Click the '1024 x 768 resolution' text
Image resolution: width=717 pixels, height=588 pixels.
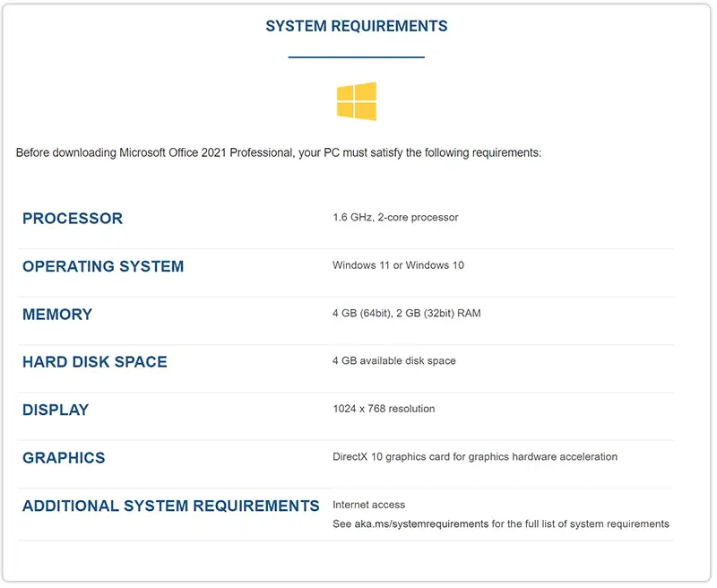click(384, 409)
